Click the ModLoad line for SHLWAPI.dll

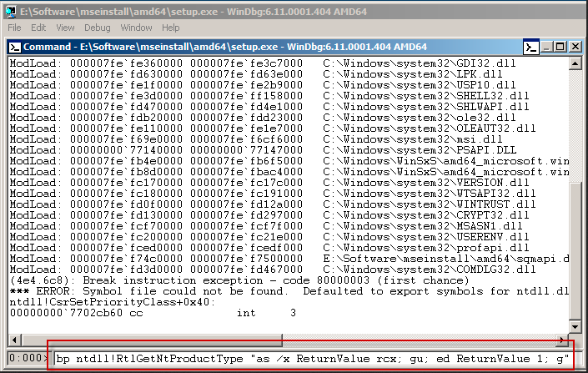(269, 107)
